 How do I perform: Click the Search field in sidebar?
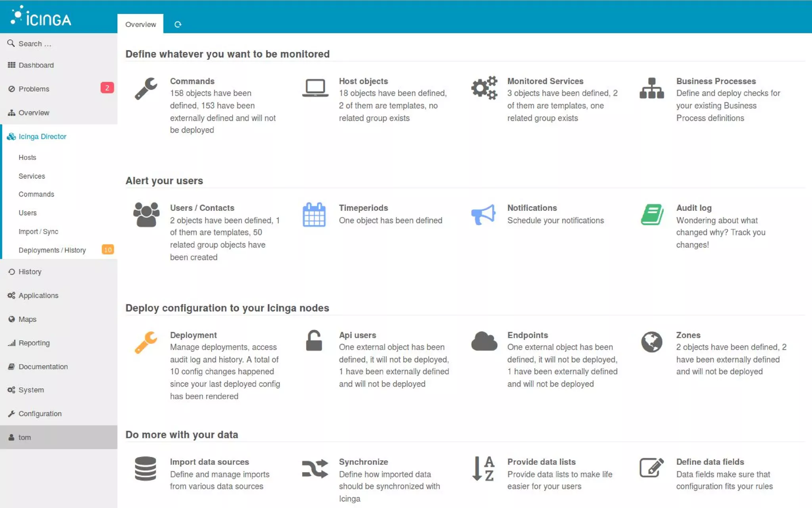click(35, 44)
